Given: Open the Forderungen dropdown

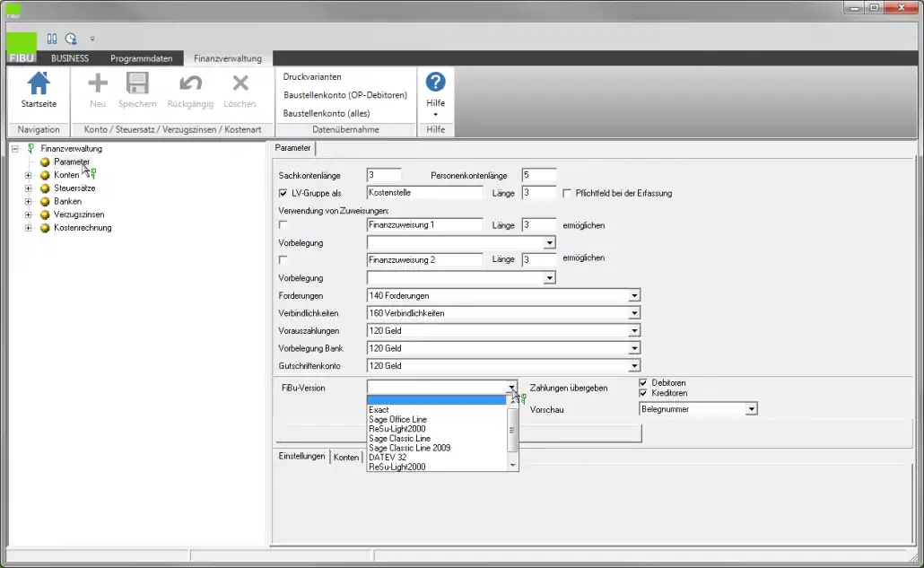Looking at the screenshot, I should click(x=634, y=296).
